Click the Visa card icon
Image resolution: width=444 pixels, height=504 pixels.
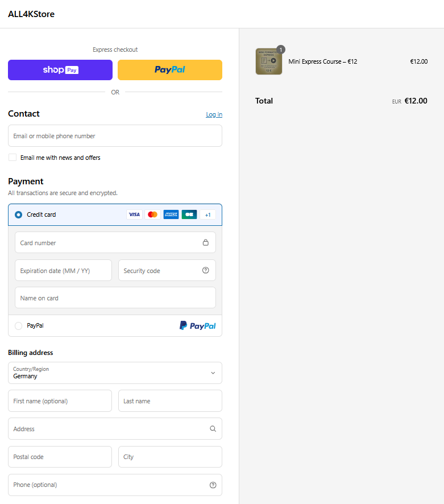(134, 214)
